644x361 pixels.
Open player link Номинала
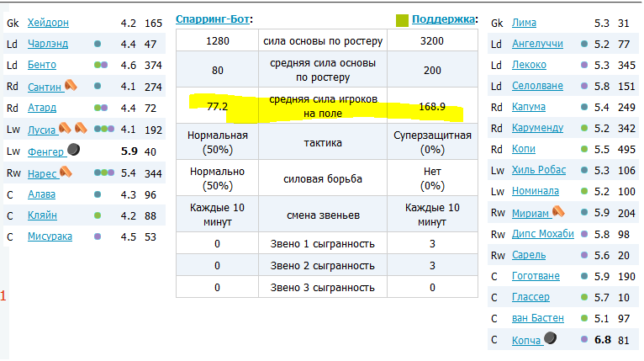coord(536,191)
